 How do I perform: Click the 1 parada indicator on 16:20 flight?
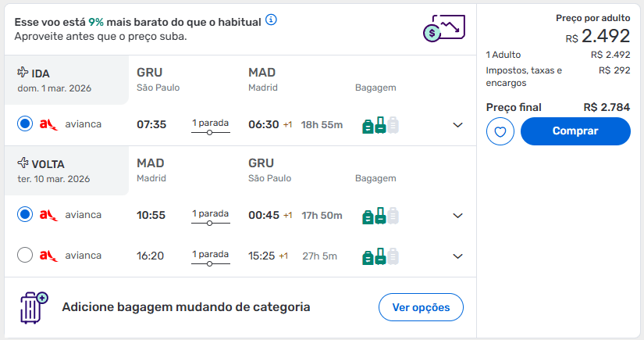point(210,258)
